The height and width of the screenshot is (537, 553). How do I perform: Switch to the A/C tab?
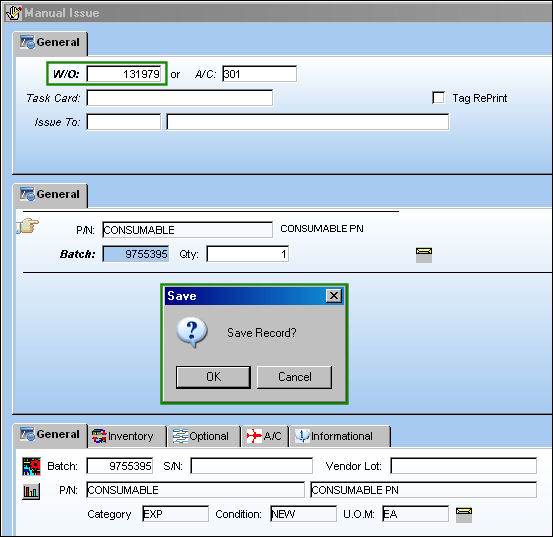[265, 437]
